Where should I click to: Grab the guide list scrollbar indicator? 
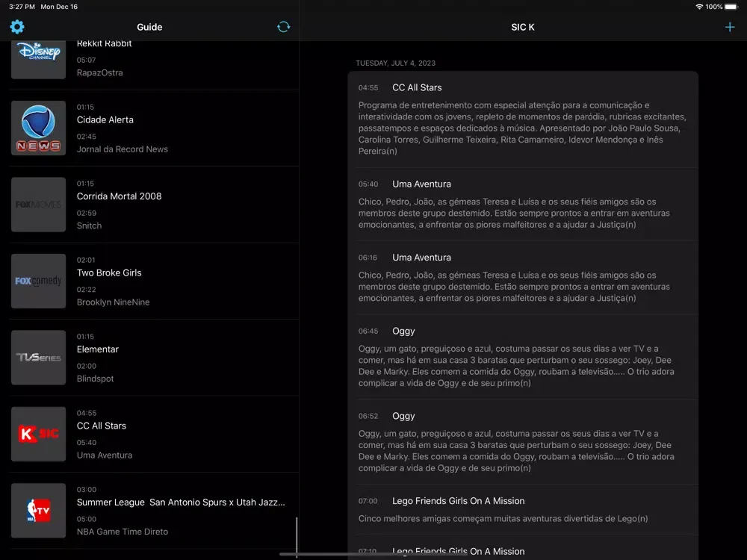297,537
